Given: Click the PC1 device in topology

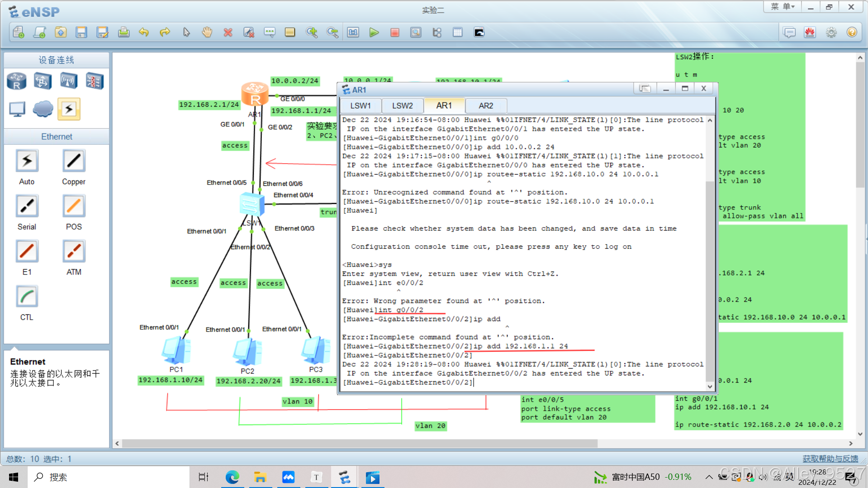Looking at the screenshot, I should pos(176,351).
